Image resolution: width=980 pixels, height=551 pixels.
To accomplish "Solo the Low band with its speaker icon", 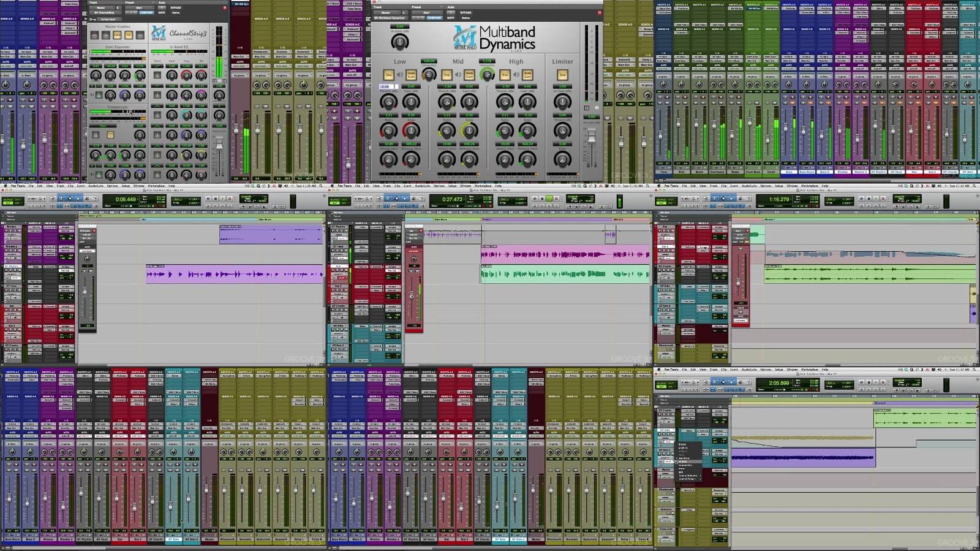I will pyautogui.click(x=399, y=74).
